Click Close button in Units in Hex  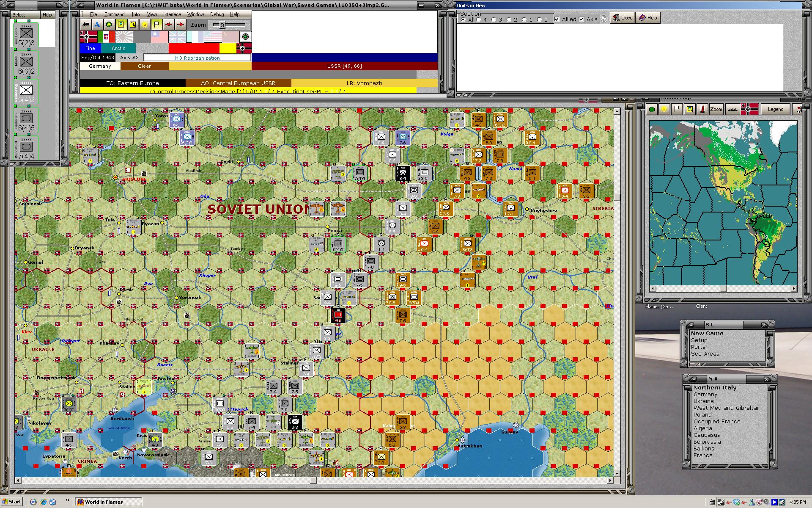(x=623, y=18)
